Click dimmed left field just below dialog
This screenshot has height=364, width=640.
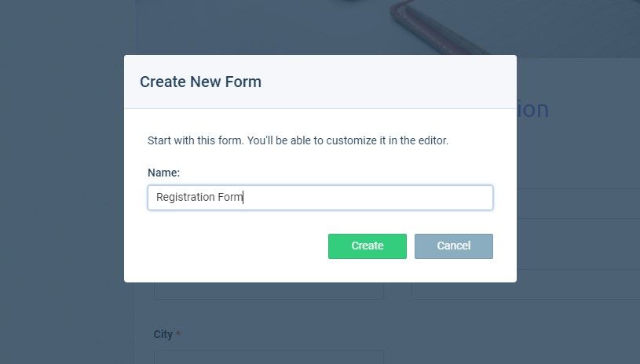click(x=269, y=290)
